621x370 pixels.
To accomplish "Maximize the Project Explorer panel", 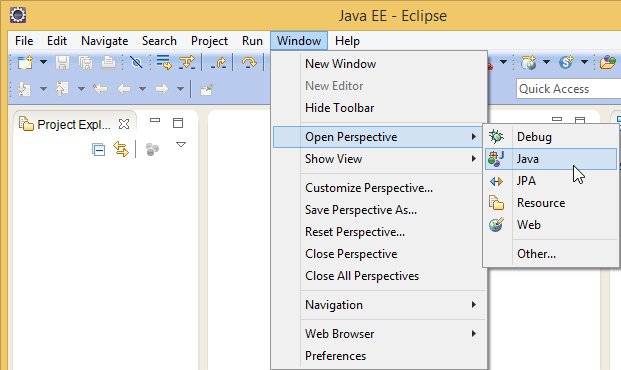I will (178, 123).
